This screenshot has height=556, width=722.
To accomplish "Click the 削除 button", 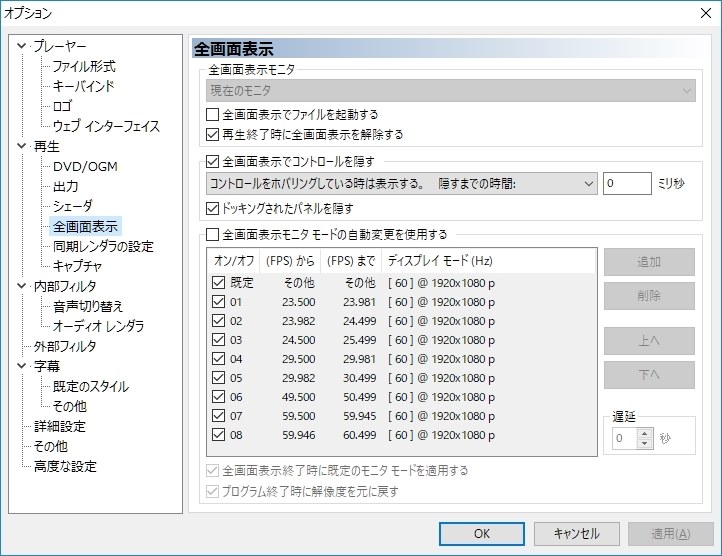I will tap(649, 296).
